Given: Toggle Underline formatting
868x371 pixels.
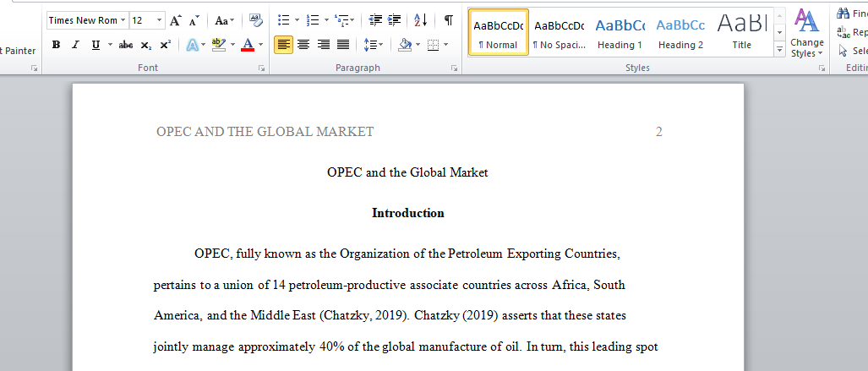Looking at the screenshot, I should tap(96, 45).
